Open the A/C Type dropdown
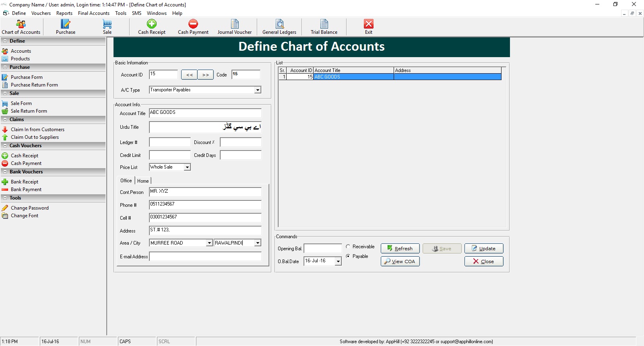The width and height of the screenshot is (644, 346). click(x=258, y=90)
